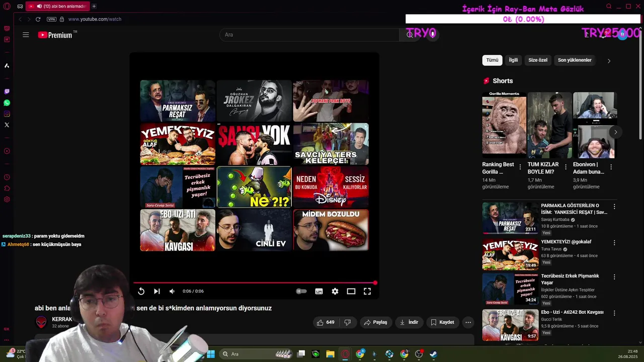Show more filter chips with the arrow
The height and width of the screenshot is (362, 644).
pyautogui.click(x=609, y=61)
